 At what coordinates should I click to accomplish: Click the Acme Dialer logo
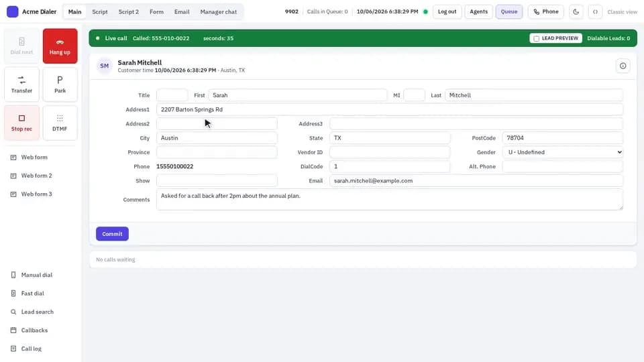point(13,11)
